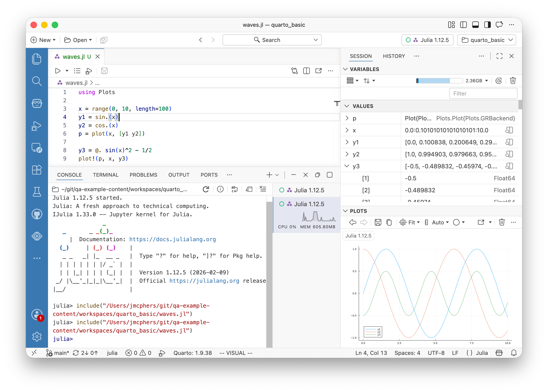
Task: Open plot in new window icon
Action: click(x=481, y=223)
